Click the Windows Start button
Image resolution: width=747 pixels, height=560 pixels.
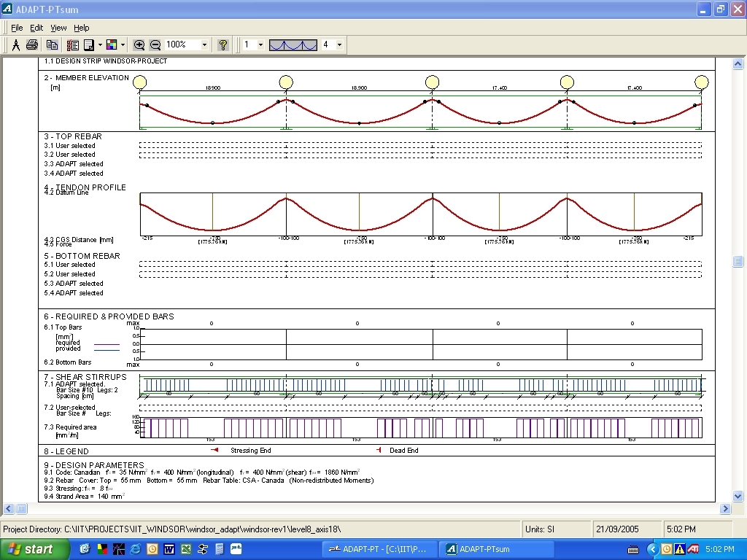point(31,549)
